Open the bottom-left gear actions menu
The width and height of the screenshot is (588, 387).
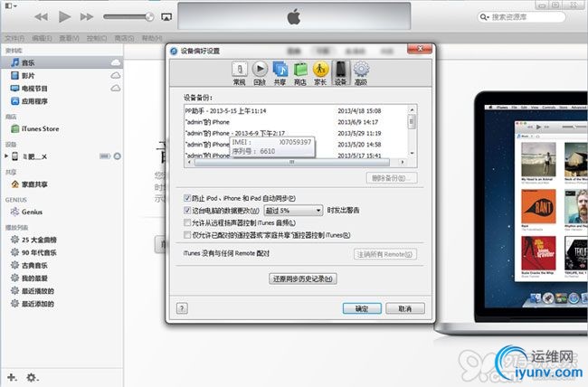[33, 377]
